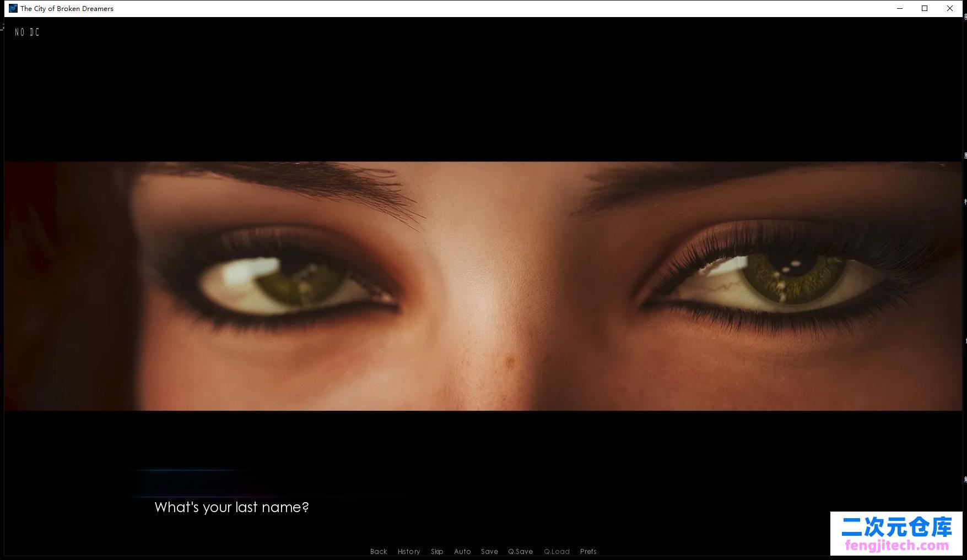Click the NO DC indicator text
The height and width of the screenshot is (560, 967).
(27, 32)
